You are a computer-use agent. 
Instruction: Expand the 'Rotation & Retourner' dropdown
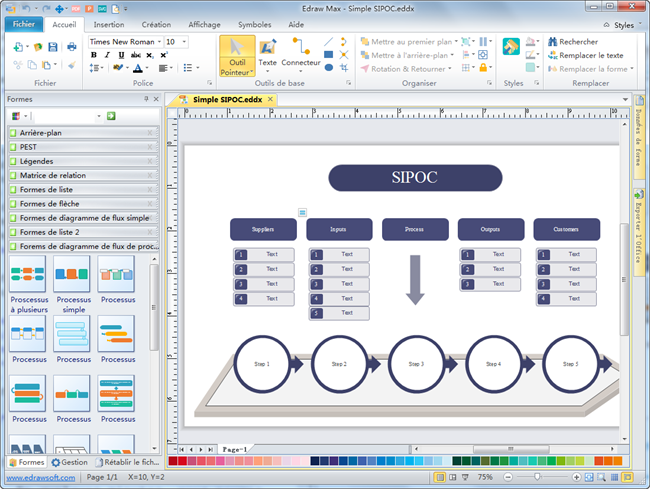(451, 69)
